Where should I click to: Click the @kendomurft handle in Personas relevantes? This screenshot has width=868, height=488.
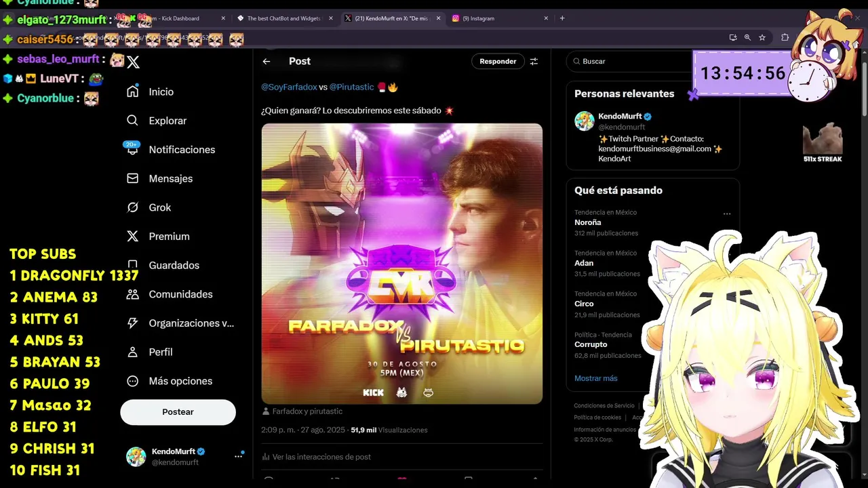pyautogui.click(x=622, y=127)
